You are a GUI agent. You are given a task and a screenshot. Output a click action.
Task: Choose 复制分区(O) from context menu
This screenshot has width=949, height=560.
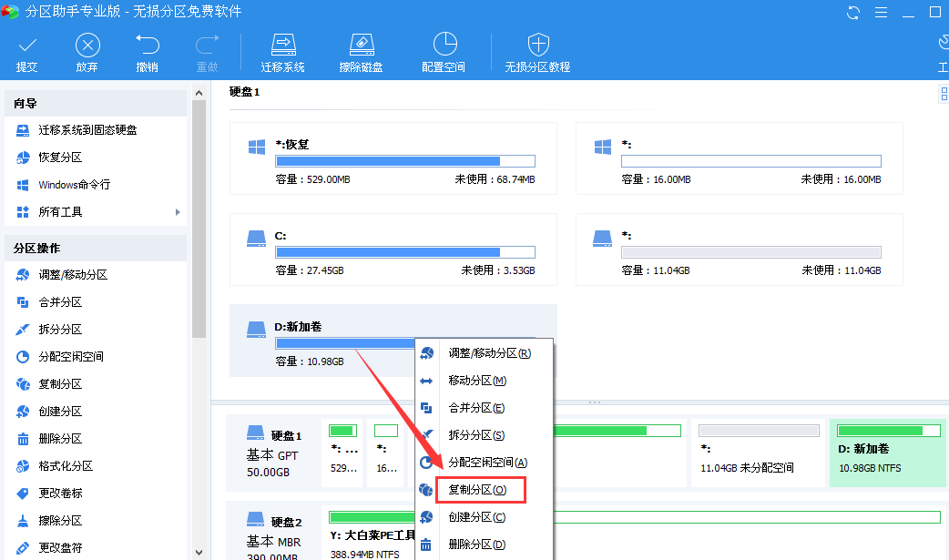[485, 489]
